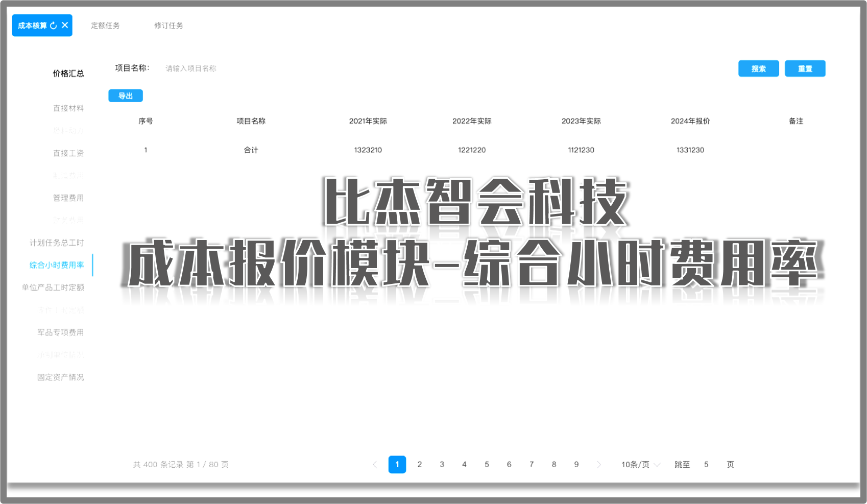This screenshot has height=504, width=867.
Task: Click the value 1221220
Action: pos(472,150)
